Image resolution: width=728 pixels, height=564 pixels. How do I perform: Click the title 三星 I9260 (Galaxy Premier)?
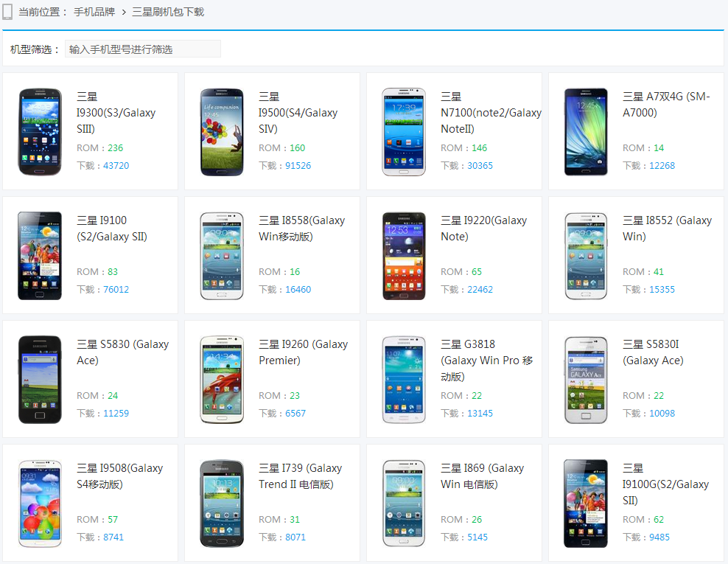tap(303, 352)
